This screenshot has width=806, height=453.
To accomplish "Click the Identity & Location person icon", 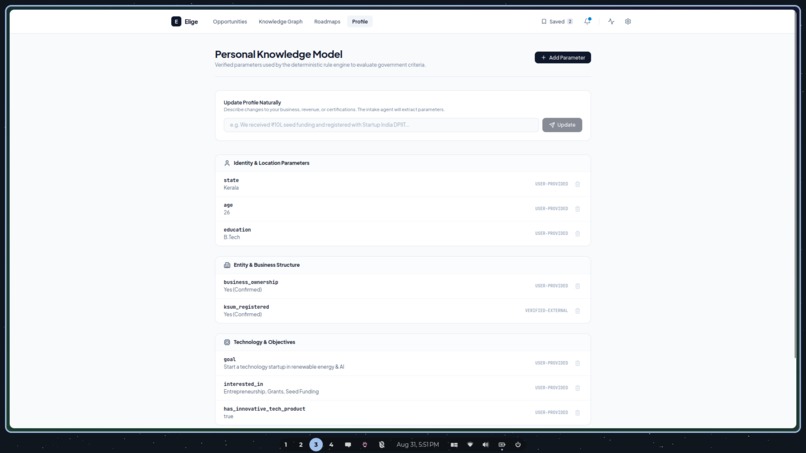I will click(227, 163).
